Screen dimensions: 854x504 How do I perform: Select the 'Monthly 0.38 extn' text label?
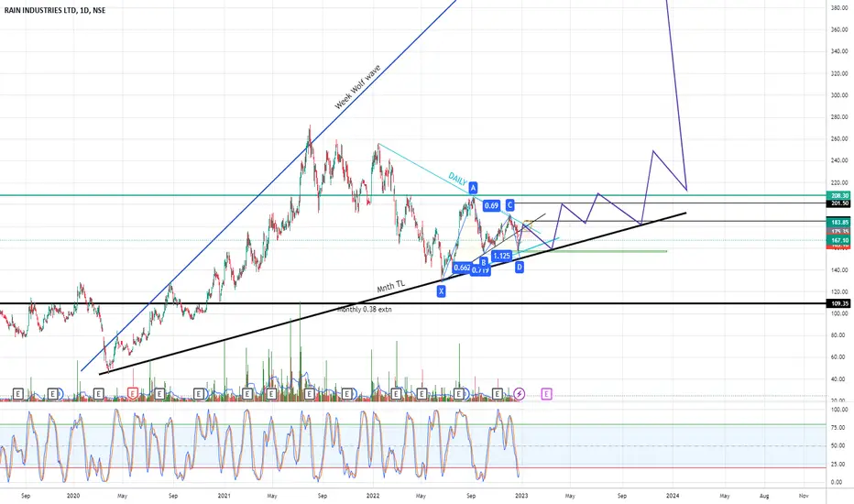(x=364, y=310)
